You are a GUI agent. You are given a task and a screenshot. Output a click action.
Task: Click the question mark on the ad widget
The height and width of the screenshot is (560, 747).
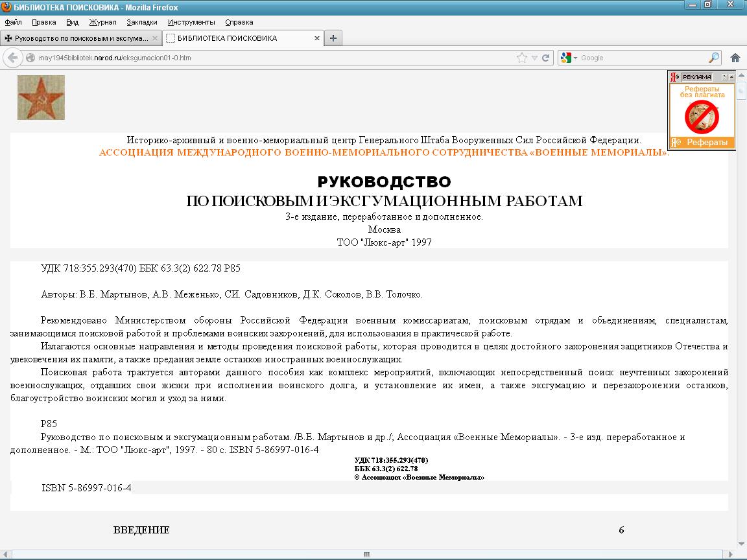[725, 77]
